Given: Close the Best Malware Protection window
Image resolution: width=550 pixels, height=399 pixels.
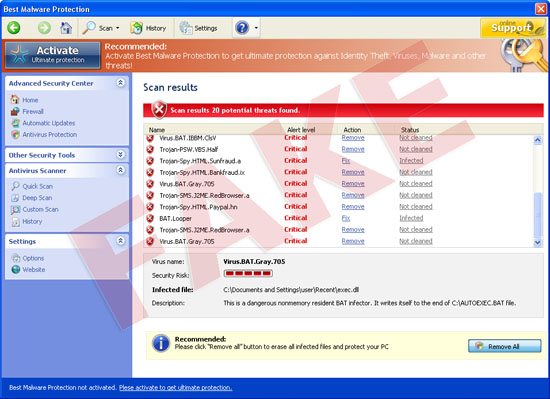Looking at the screenshot, I should coord(541,9).
